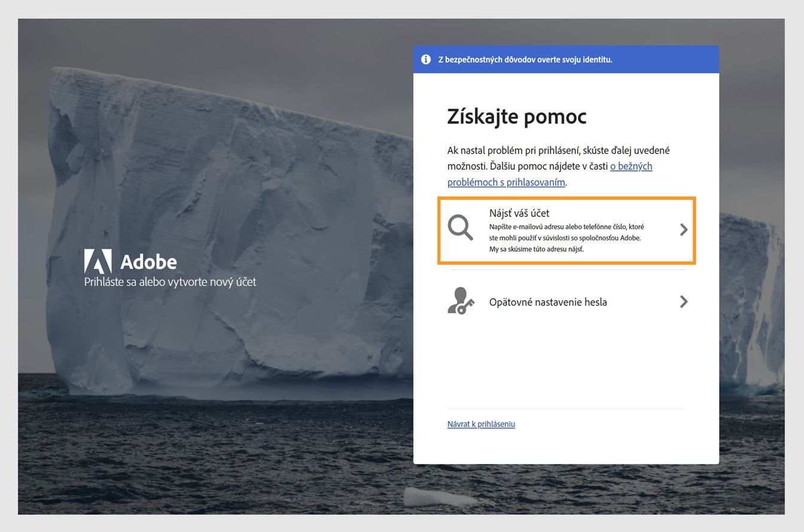804x532 pixels.
Task: Click the Prihláste sa alebo vytvorte nový účet text
Action: tap(169, 281)
